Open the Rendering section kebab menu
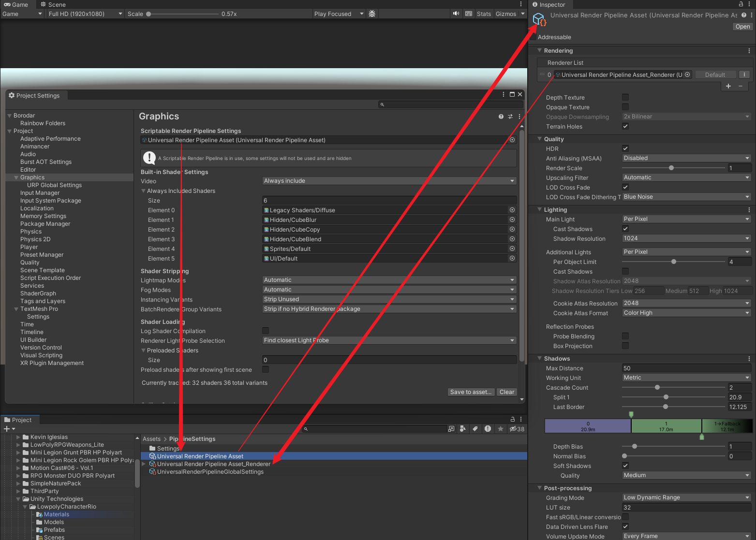 click(749, 51)
